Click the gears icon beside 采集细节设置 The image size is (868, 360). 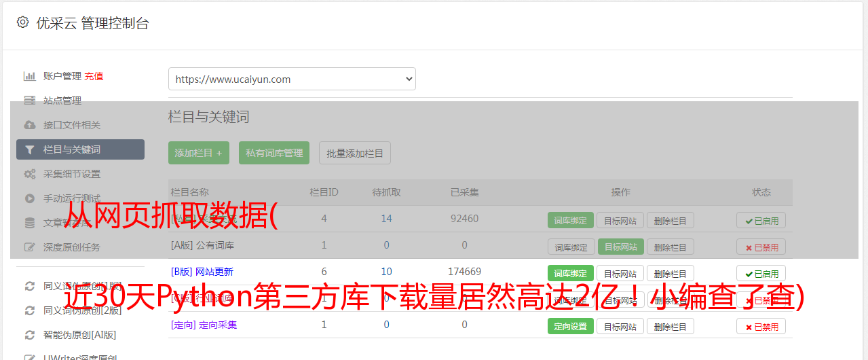[x=30, y=174]
